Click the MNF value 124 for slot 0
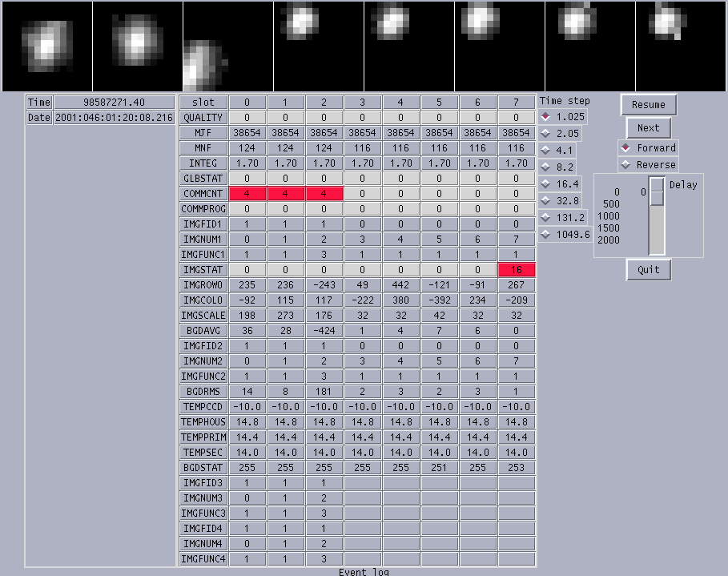This screenshot has height=576, width=728. coord(247,147)
